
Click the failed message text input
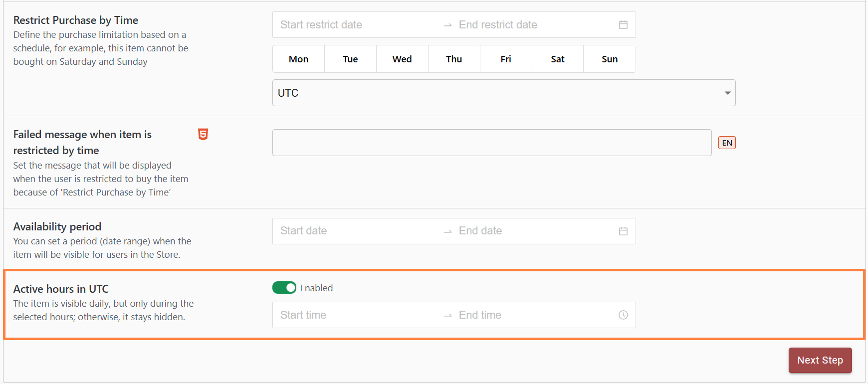pyautogui.click(x=491, y=143)
